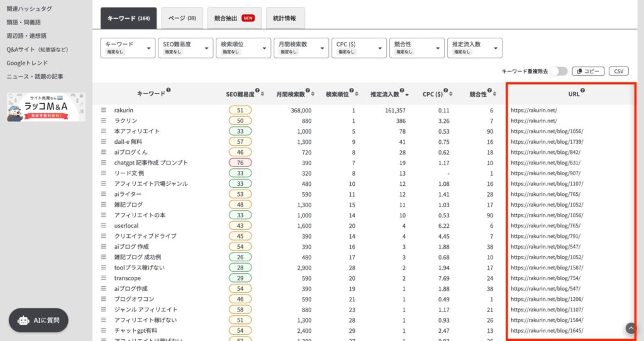Open the 競合性 filter dropdown

[417, 48]
